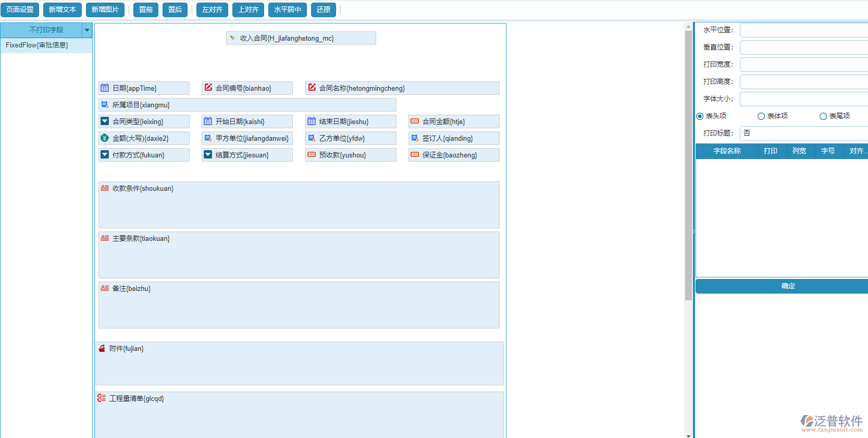Select the 表体项 radio button
The width and height of the screenshot is (868, 438).
[x=761, y=116]
